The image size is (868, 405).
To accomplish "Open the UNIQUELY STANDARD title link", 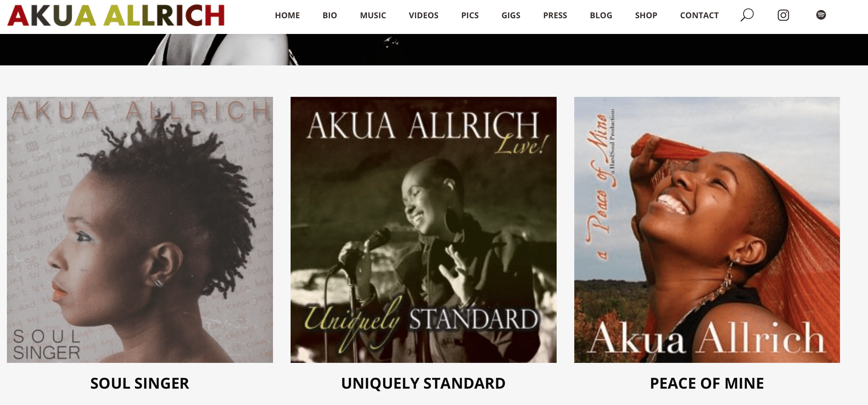I will pyautogui.click(x=423, y=383).
